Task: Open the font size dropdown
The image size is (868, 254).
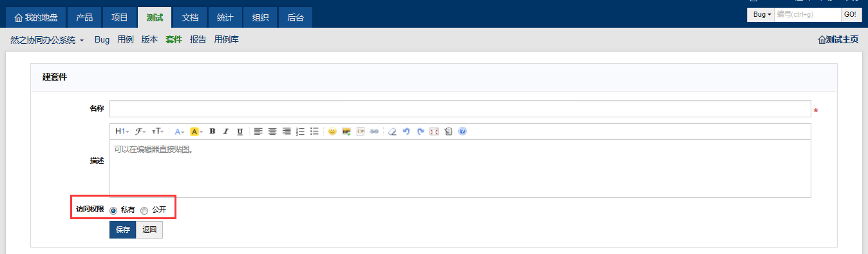Action: click(x=158, y=132)
